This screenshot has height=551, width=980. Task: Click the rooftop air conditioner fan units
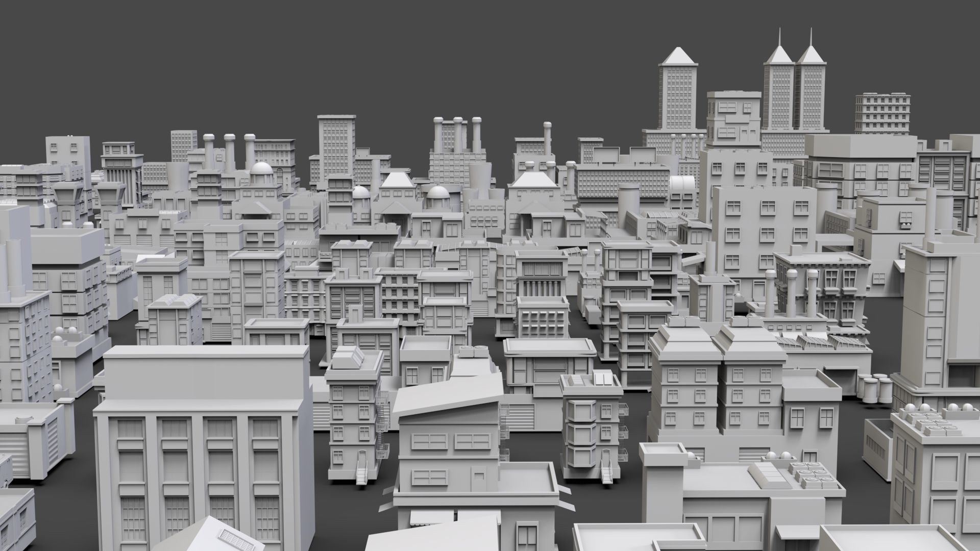click(812, 475)
